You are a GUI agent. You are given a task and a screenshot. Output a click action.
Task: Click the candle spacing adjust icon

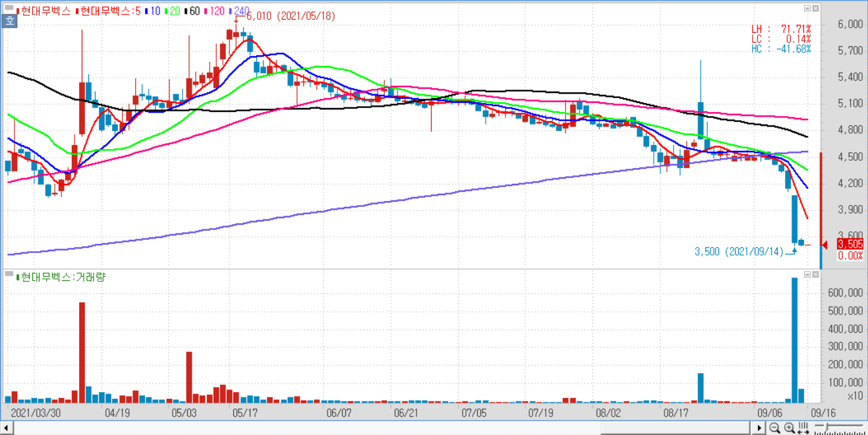pyautogui.click(x=803, y=428)
